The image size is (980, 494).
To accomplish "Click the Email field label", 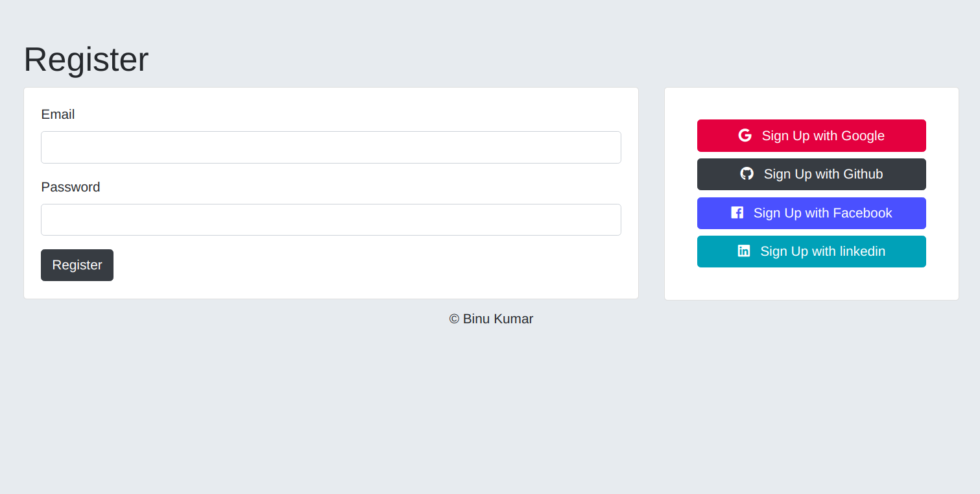I will pos(58,114).
